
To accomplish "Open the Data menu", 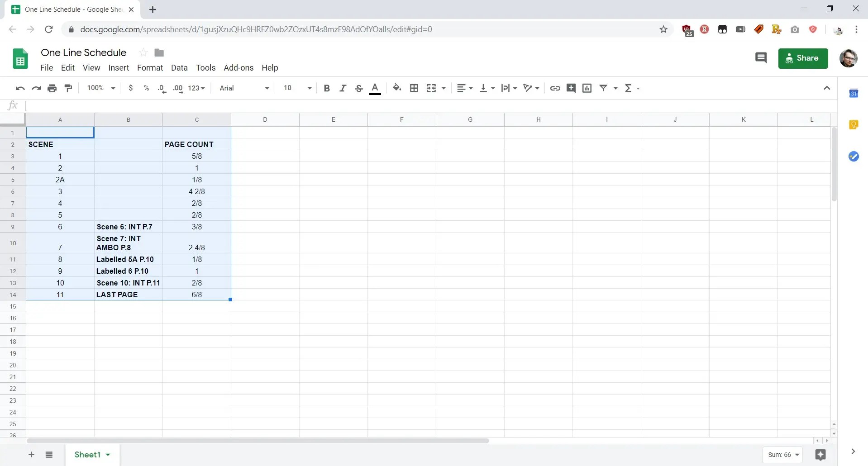I will 179,68.
